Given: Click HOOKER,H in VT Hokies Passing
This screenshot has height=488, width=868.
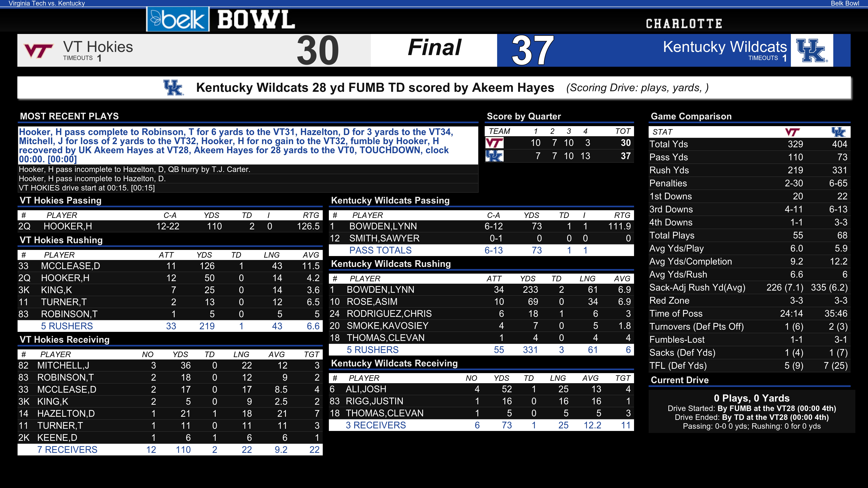Looking at the screenshot, I should tap(68, 226).
